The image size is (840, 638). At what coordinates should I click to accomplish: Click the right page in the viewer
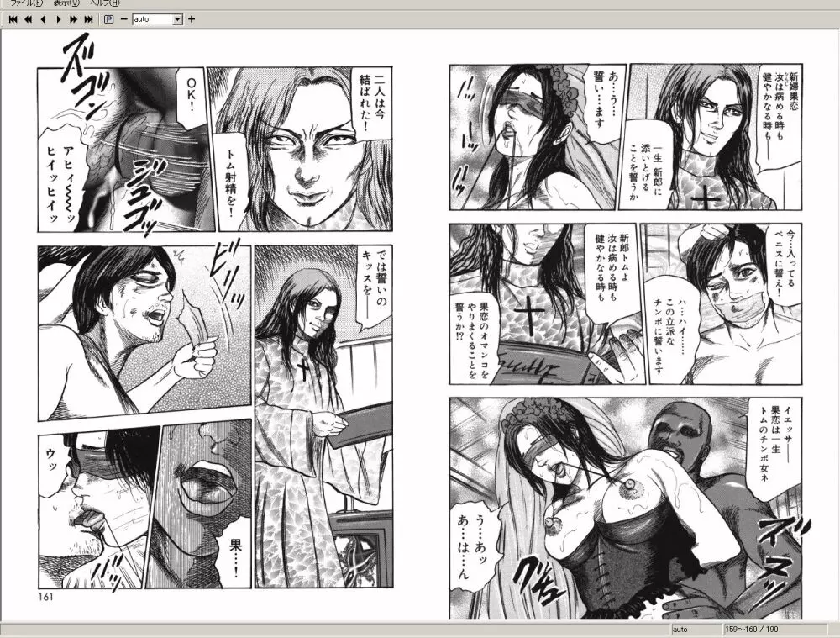click(x=620, y=336)
